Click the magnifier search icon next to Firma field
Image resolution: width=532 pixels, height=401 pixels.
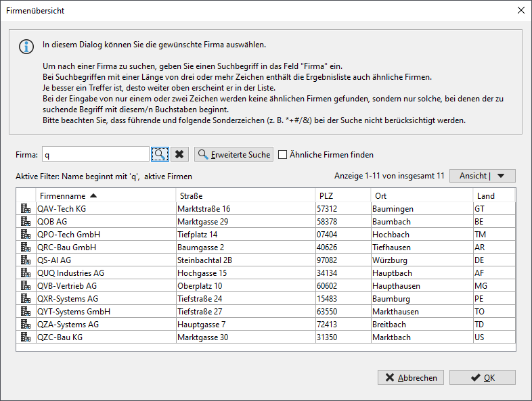[x=160, y=155]
